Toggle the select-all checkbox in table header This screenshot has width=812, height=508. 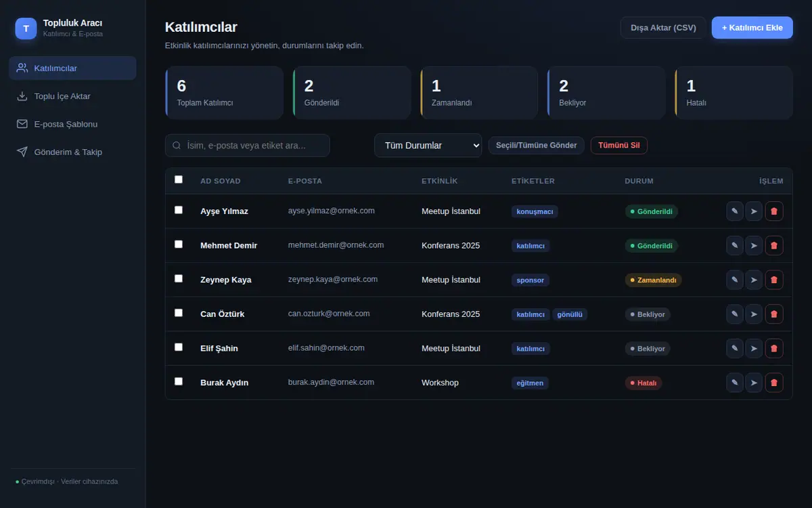coord(179,179)
